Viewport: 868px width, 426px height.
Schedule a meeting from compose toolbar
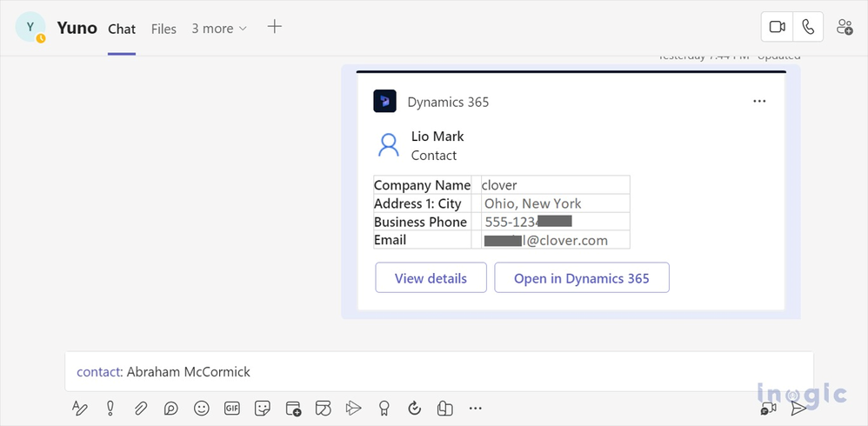point(293,409)
